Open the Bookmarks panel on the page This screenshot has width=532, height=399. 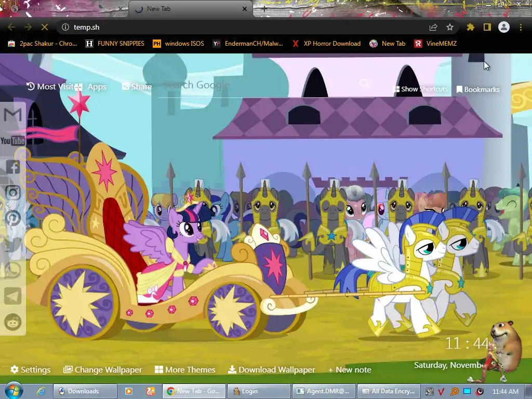[x=478, y=89]
